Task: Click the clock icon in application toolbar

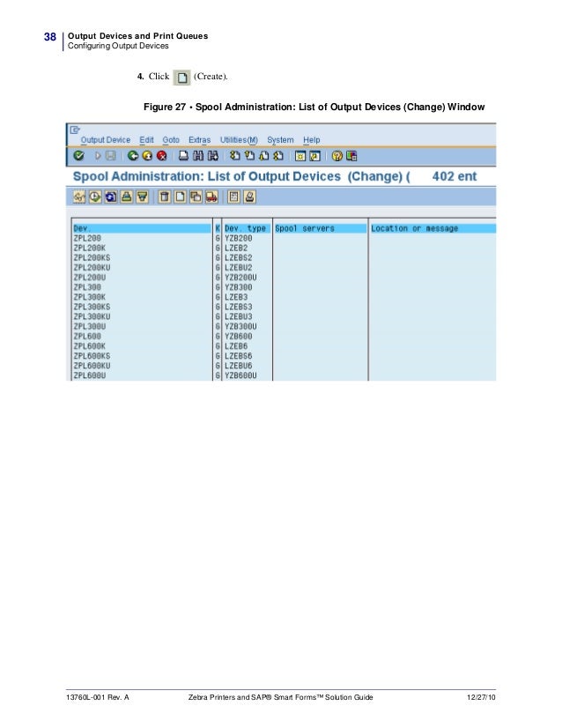Action: pos(95,197)
